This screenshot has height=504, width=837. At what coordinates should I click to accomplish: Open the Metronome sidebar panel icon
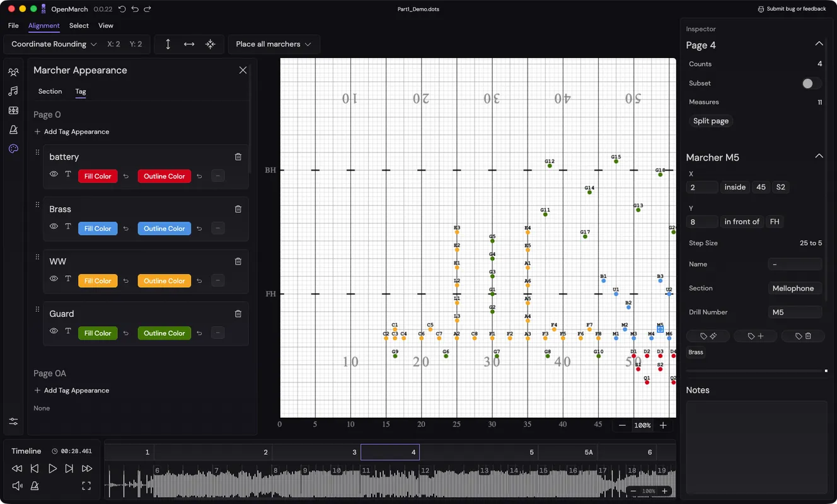tap(13, 130)
